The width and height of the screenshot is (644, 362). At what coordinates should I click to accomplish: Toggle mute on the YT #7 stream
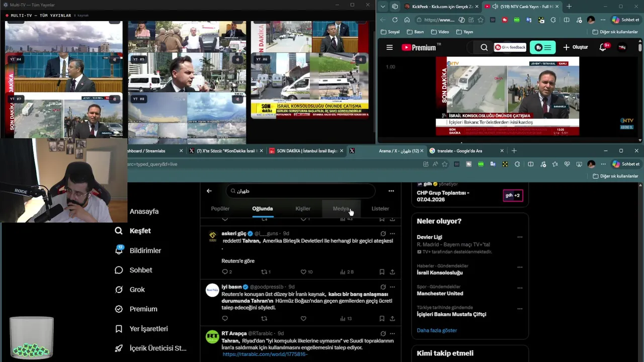[x=115, y=99]
